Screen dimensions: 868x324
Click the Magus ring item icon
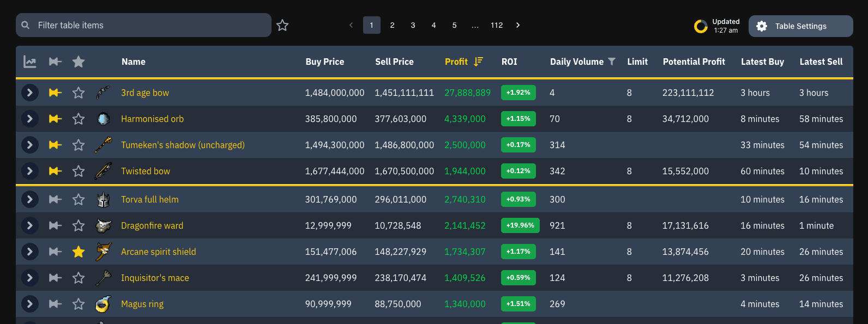coord(103,304)
